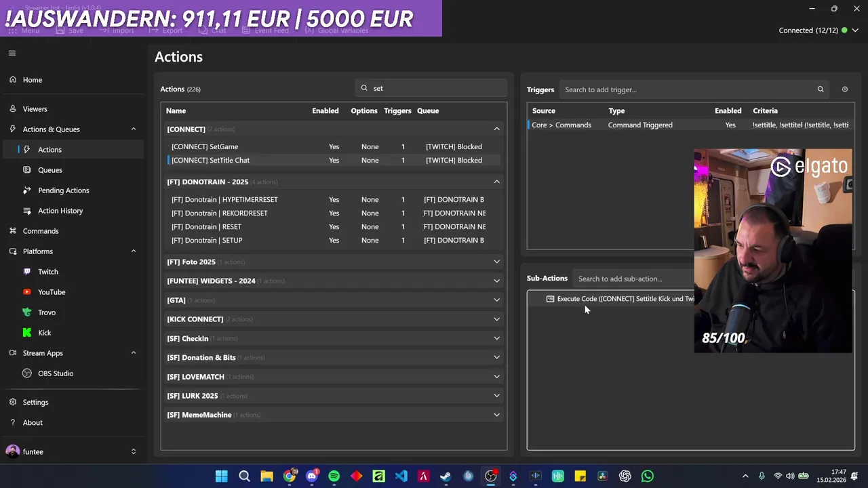Expand the [SF] MemeMachine group
This screenshot has height=488, width=868.
(496, 415)
